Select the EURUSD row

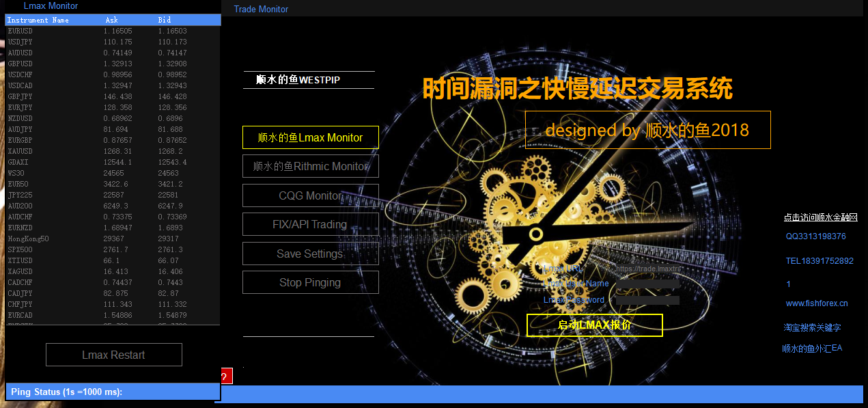[x=113, y=31]
